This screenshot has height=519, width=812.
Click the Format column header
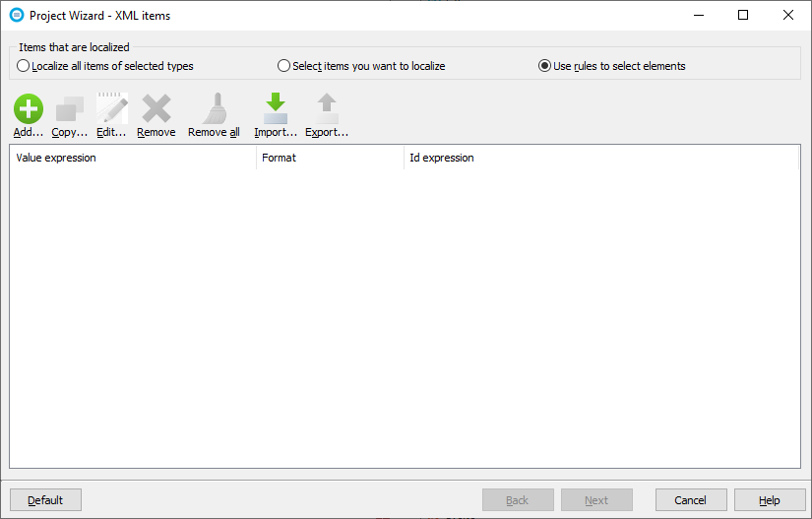[330, 158]
